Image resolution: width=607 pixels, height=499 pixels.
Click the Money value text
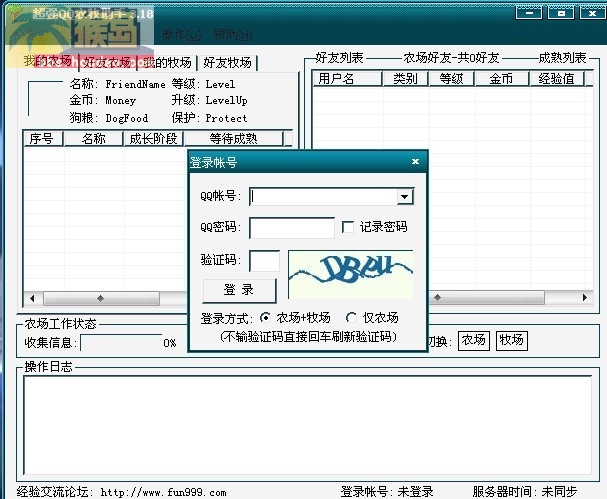pyautogui.click(x=120, y=101)
